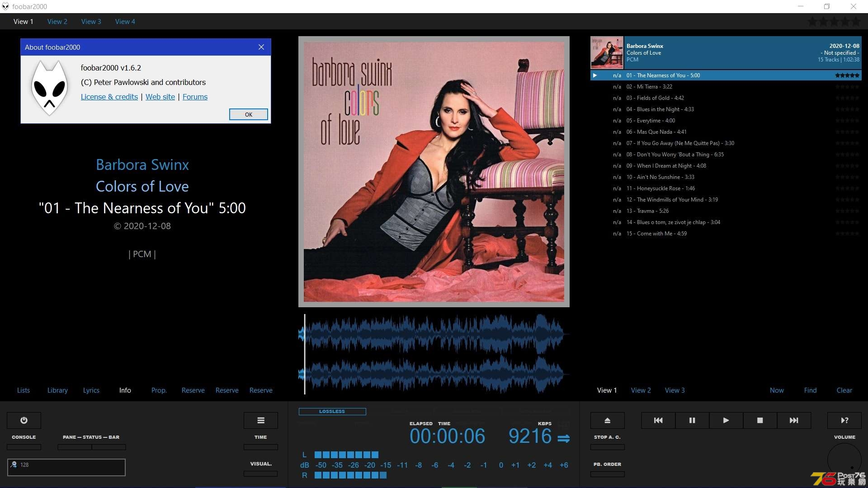Switch to View 2 top tab

tap(57, 21)
